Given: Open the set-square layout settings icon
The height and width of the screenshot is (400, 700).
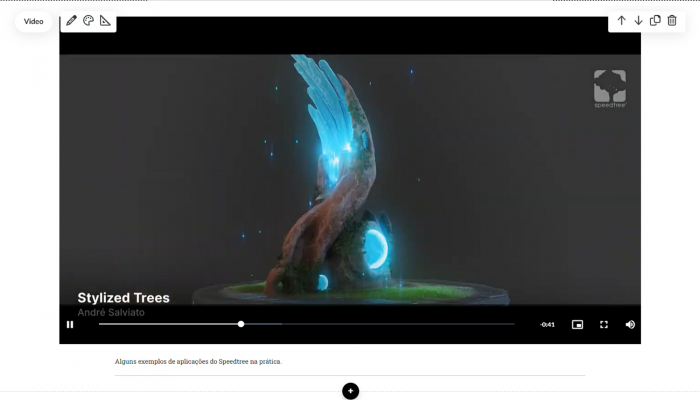Looking at the screenshot, I should point(105,21).
